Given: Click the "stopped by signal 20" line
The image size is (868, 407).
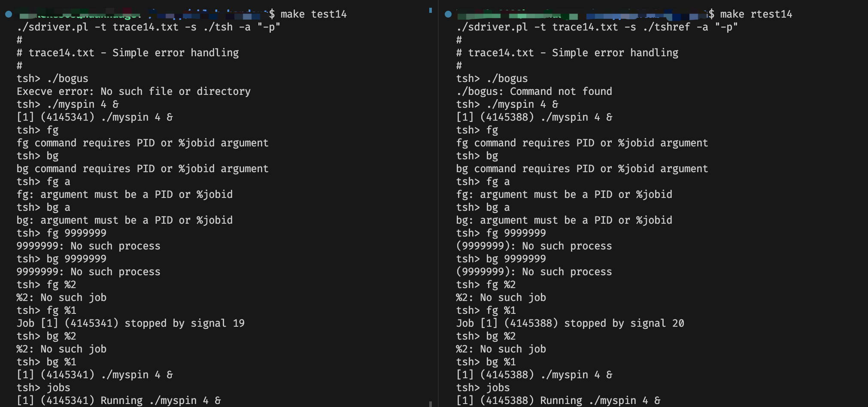Looking at the screenshot, I should [570, 323].
